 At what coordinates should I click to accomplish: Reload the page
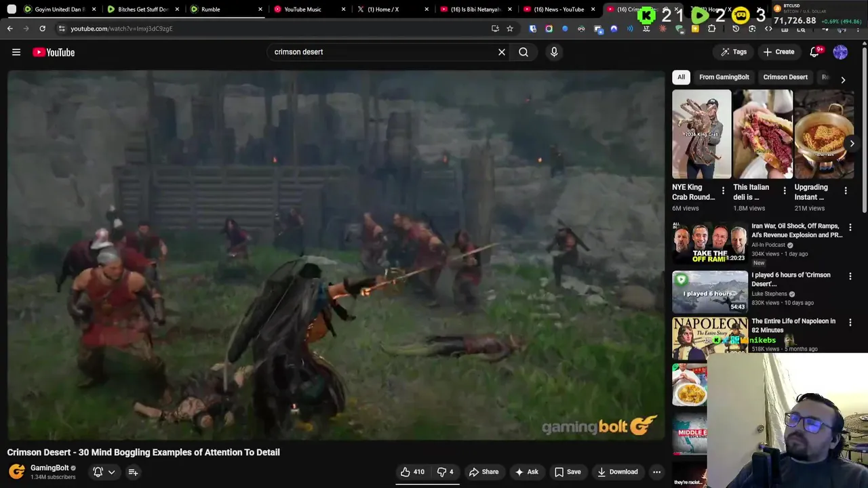pos(42,28)
